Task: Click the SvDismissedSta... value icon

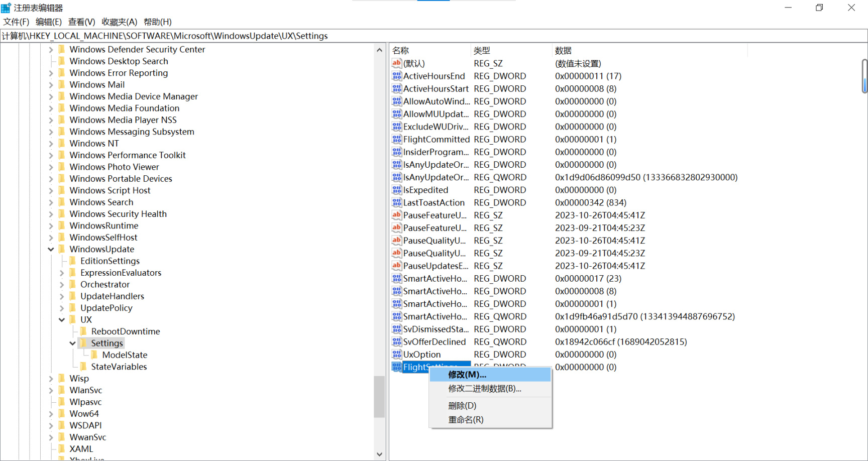Action: (397, 329)
